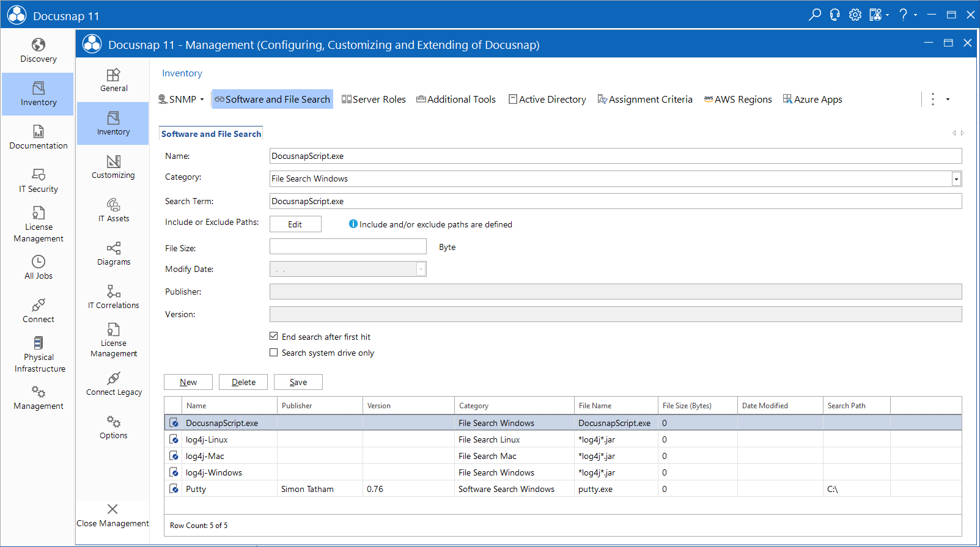Viewport: 980px width, 547px height.
Task: Expand the Category dropdown
Action: point(956,178)
